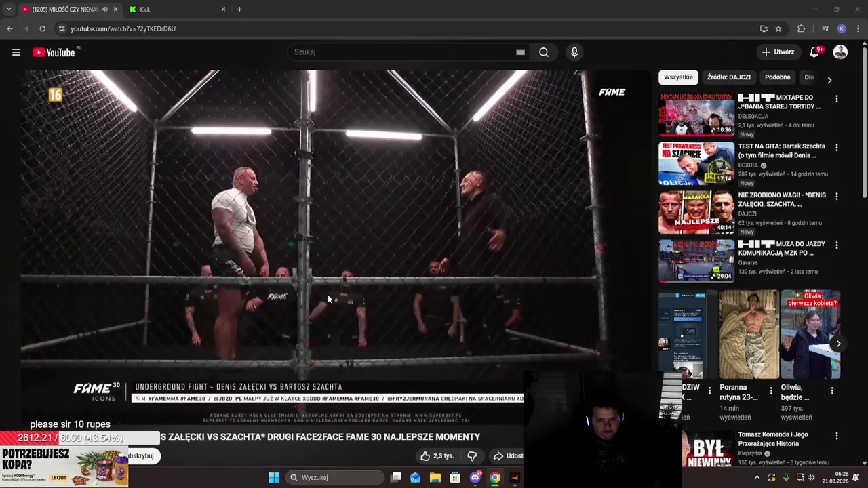The height and width of the screenshot is (488, 868).
Task: Open Oliwia pierwsza kobieta short thumbnail
Action: [811, 334]
